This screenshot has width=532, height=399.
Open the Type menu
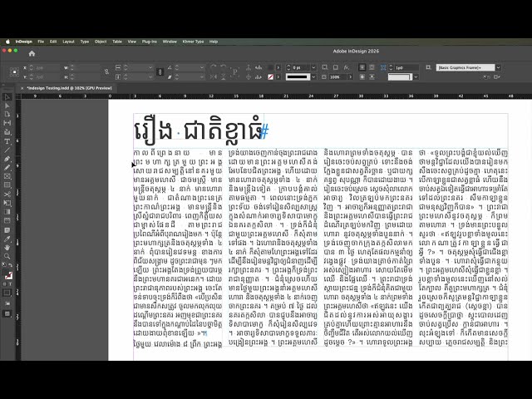tap(85, 42)
